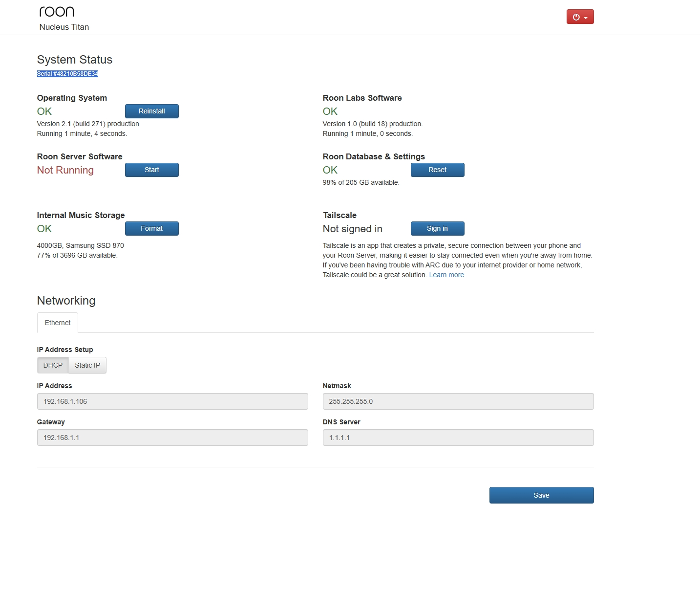Choose DHCP address setup
Screen dimensions: 700x614
pos(53,365)
